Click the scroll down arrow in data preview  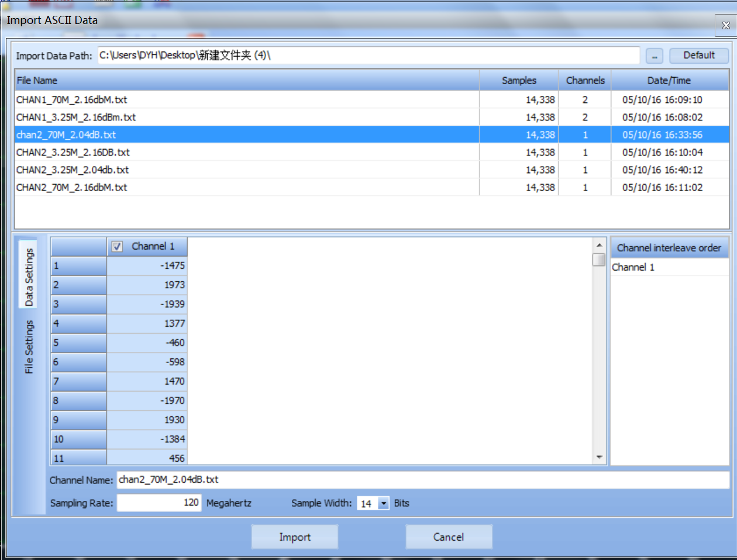click(x=599, y=458)
